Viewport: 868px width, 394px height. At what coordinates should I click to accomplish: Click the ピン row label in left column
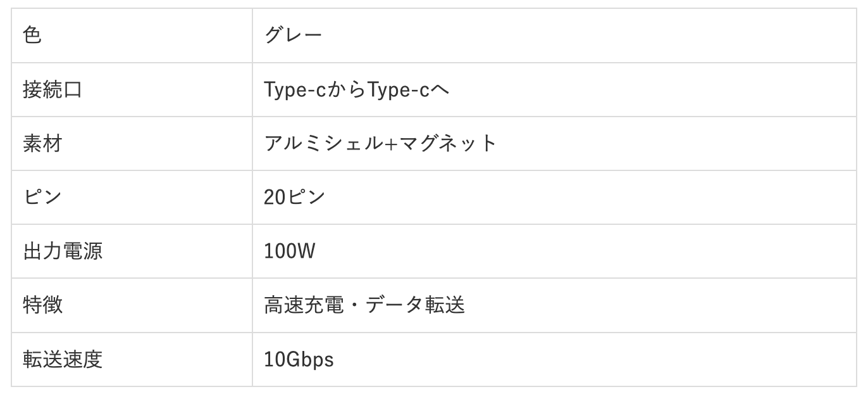point(42,198)
